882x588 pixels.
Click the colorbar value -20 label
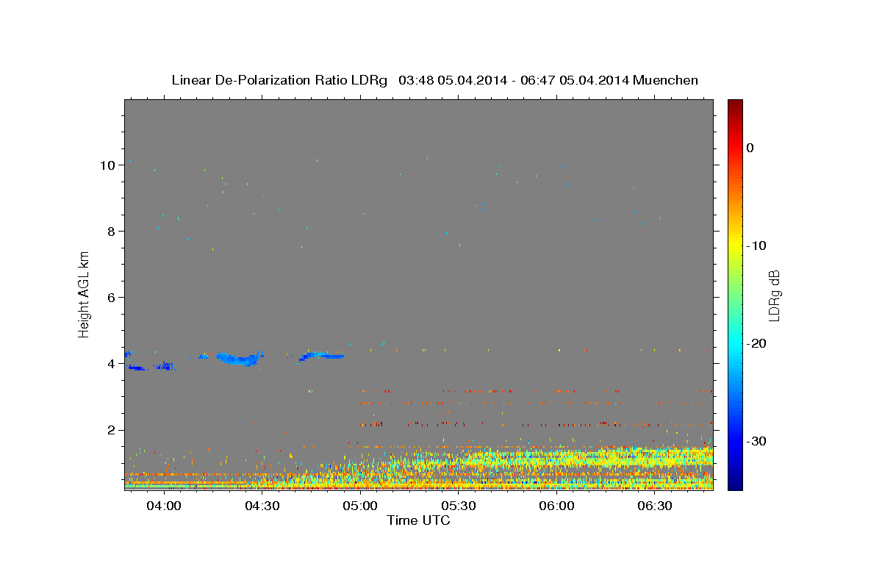coord(756,343)
